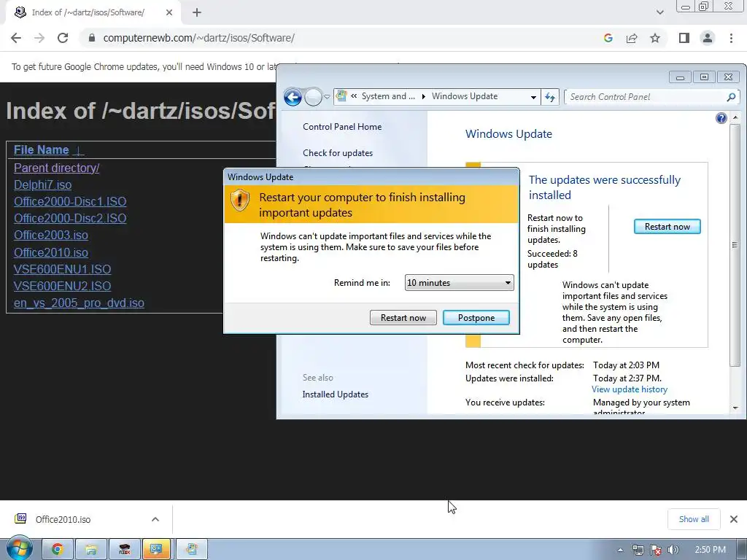Image resolution: width=747 pixels, height=560 pixels.
Task: Download VSE600ENU2.ISO
Action: click(63, 286)
